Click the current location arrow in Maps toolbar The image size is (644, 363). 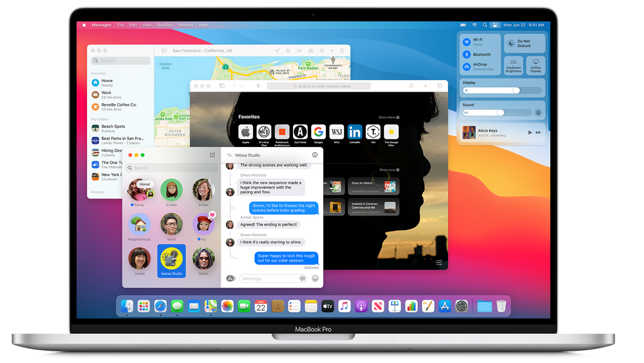[277, 50]
